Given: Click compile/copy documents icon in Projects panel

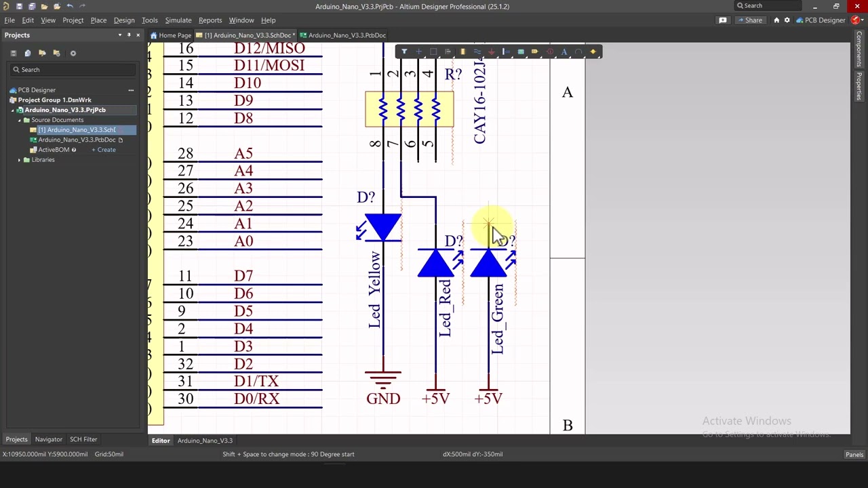Looking at the screenshot, I should pos(28,53).
